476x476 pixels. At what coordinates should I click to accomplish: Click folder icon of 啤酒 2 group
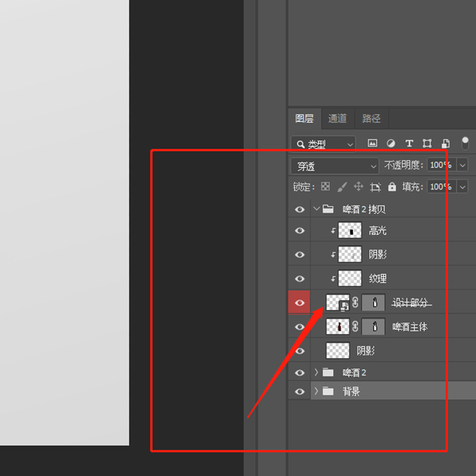(328, 372)
